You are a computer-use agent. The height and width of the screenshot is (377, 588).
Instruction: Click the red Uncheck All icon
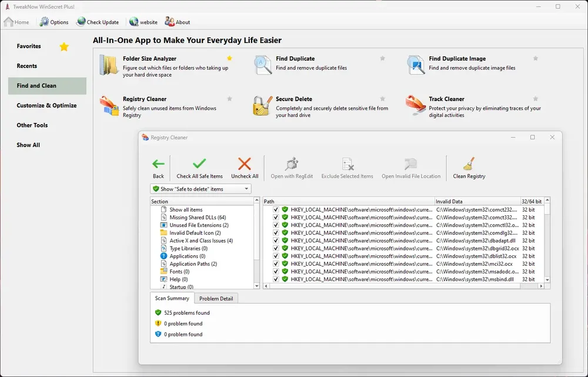[245, 164]
